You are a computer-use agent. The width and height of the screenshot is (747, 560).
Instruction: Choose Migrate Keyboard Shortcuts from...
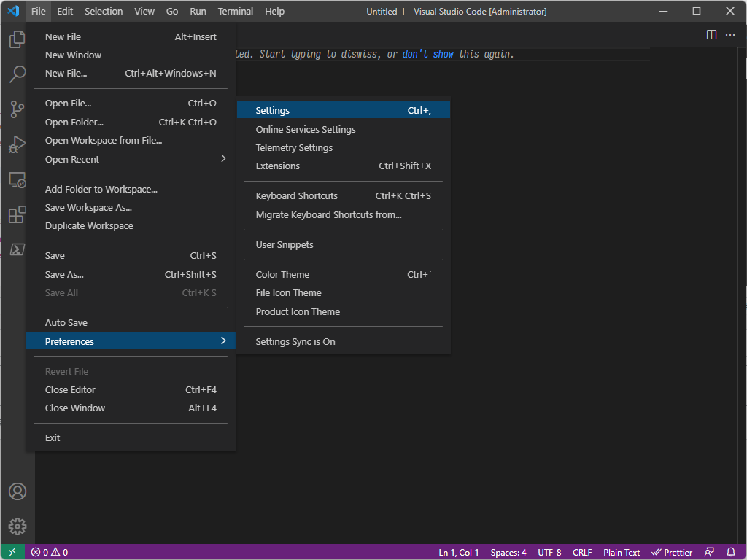344,215
